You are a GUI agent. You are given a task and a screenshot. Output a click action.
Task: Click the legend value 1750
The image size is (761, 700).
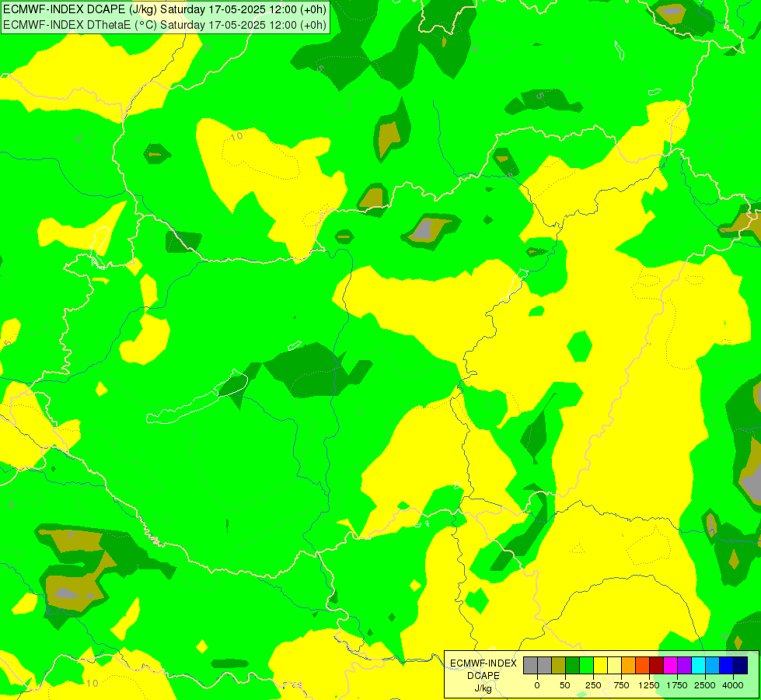[x=677, y=685]
